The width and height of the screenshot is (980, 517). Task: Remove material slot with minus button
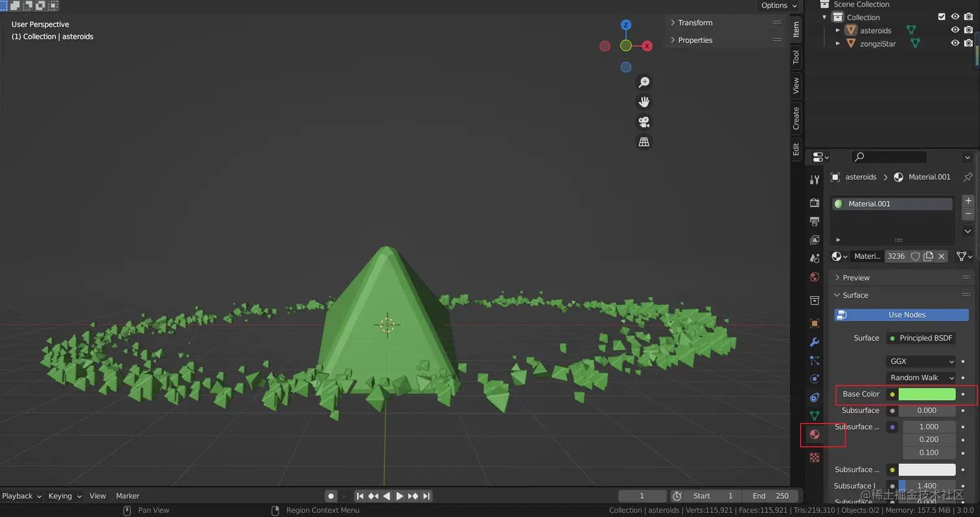pos(968,214)
